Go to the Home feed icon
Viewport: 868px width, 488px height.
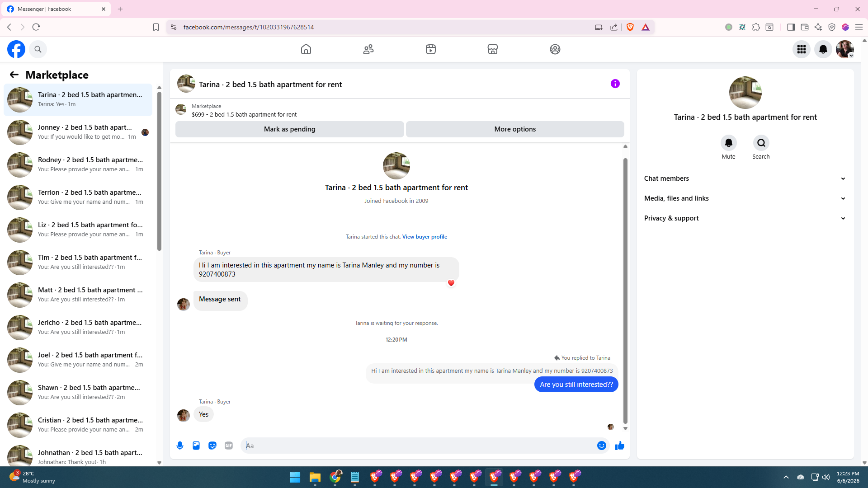(x=306, y=49)
